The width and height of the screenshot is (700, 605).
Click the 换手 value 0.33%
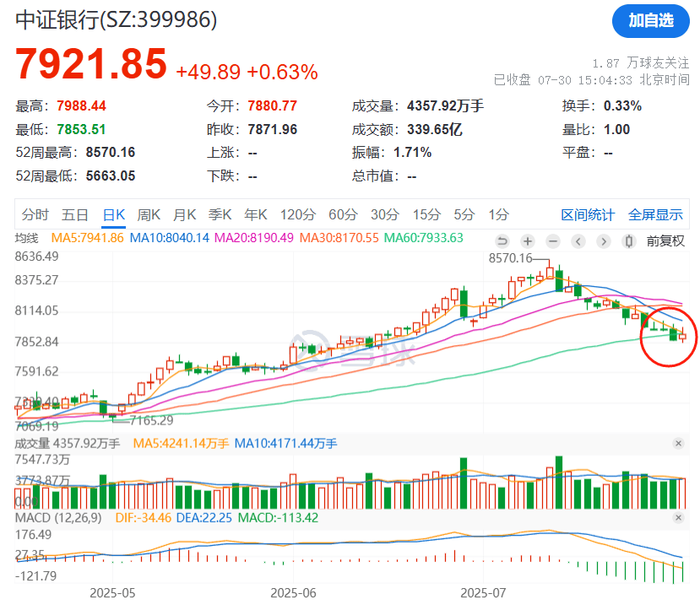pos(622,105)
